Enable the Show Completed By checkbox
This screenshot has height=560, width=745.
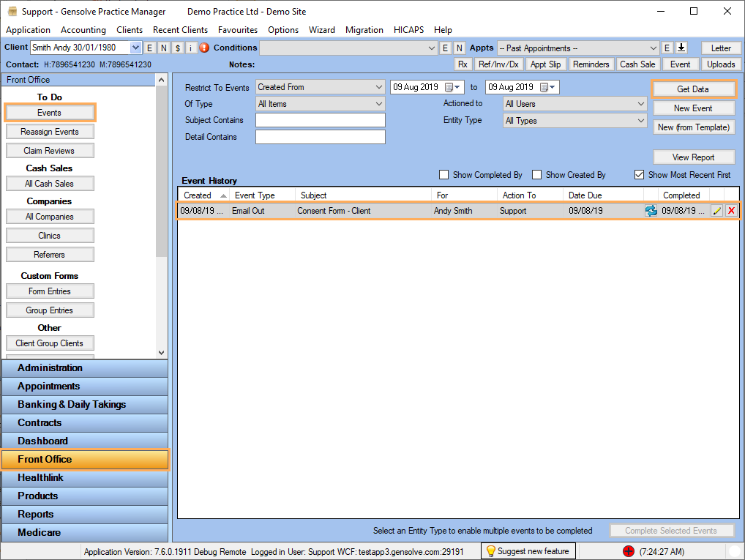[443, 175]
